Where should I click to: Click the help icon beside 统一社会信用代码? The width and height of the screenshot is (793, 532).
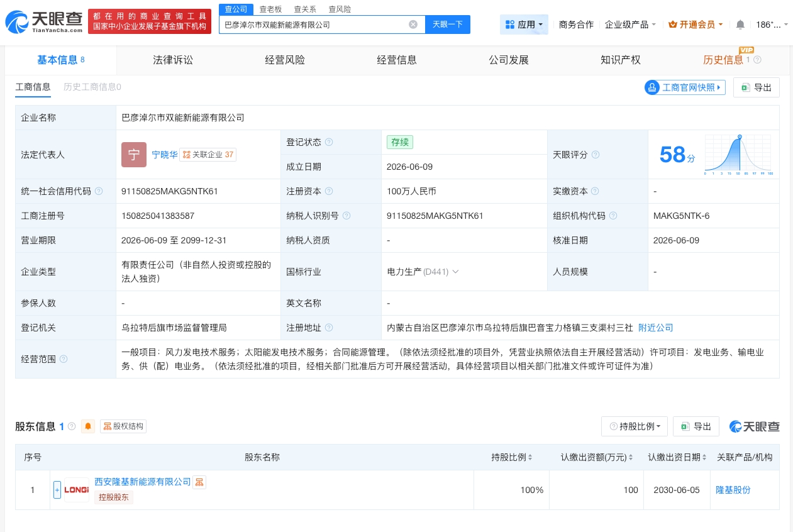click(99, 191)
